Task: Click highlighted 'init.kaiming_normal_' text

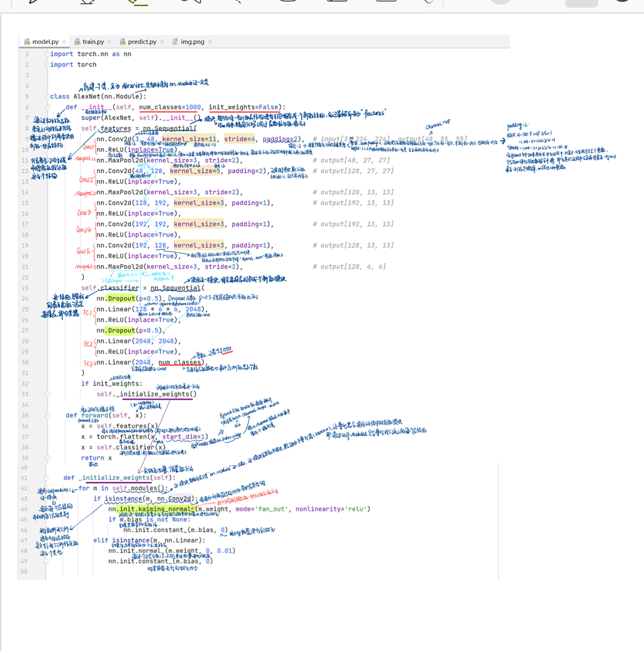Action: tap(156, 509)
